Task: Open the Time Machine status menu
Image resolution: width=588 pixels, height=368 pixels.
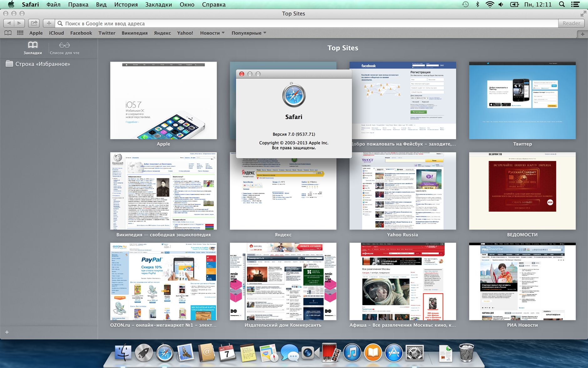Action: pyautogui.click(x=465, y=4)
